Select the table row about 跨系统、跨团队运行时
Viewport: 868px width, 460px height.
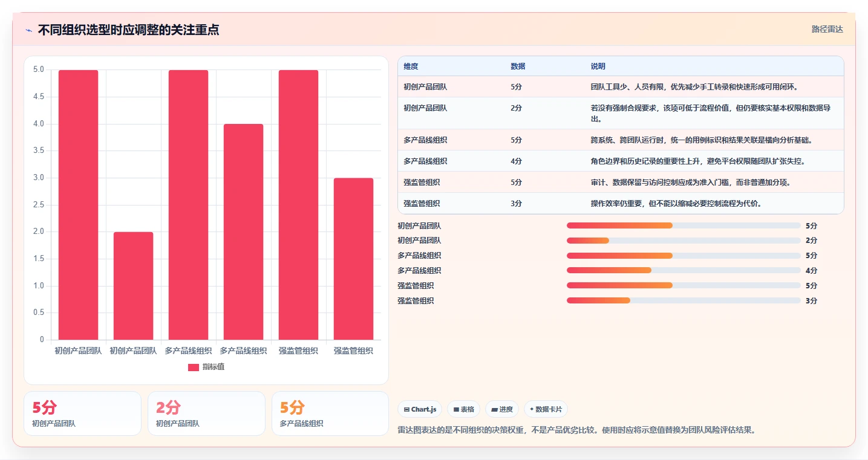[621, 140]
